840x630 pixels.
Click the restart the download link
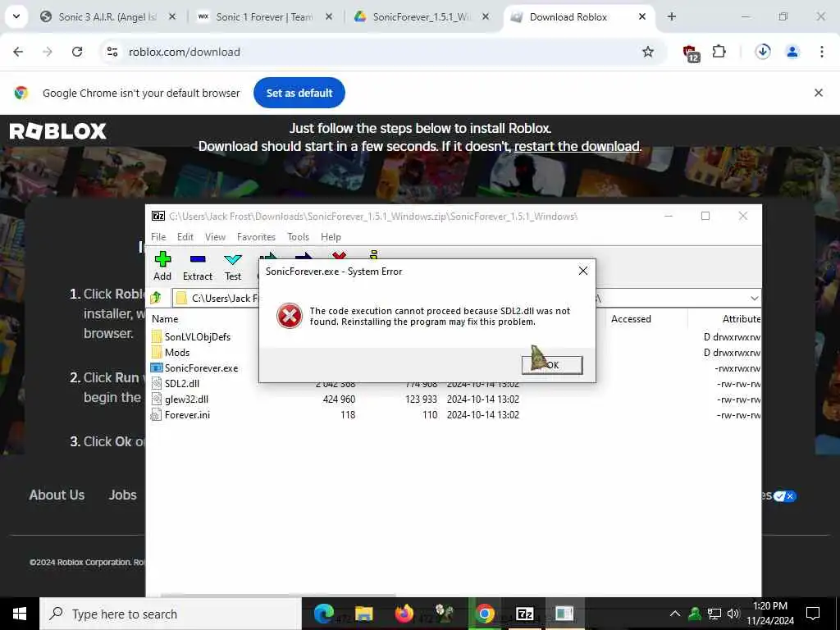coord(577,146)
